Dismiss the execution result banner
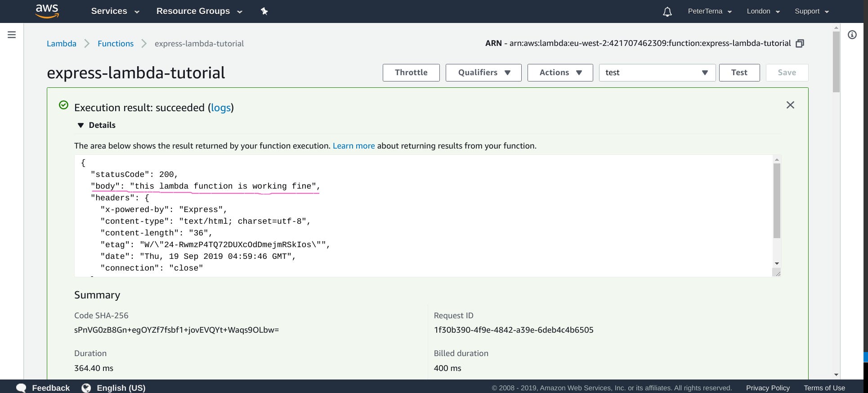868x393 pixels. point(790,105)
